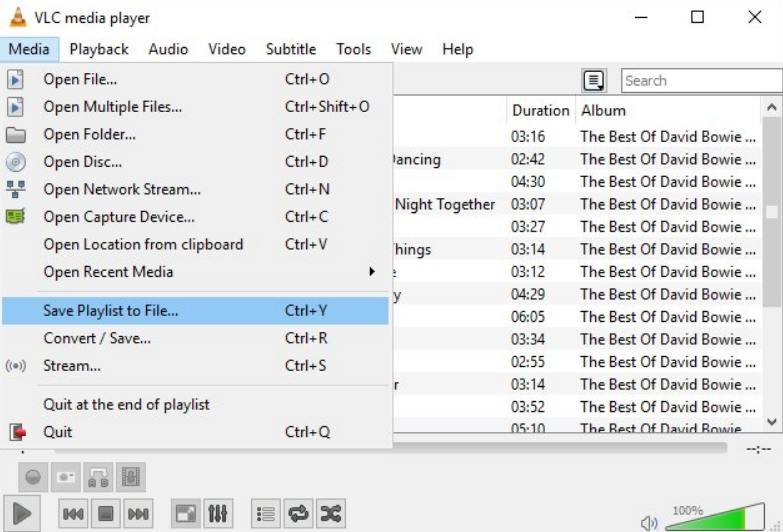The image size is (783, 532).
Task: Click frame-by-frame button
Action: pos(131,477)
